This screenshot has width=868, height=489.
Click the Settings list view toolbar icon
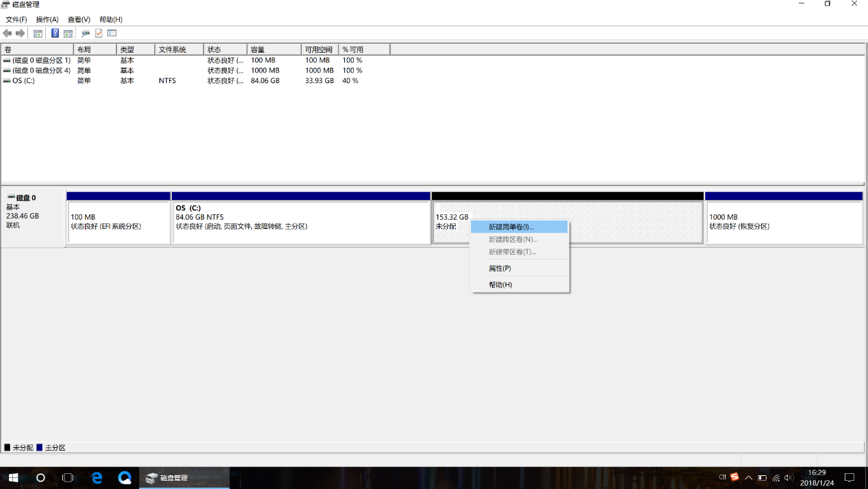coord(112,33)
